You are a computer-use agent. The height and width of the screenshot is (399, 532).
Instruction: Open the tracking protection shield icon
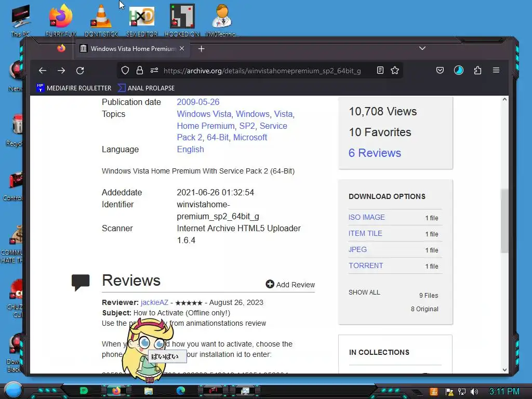(125, 70)
